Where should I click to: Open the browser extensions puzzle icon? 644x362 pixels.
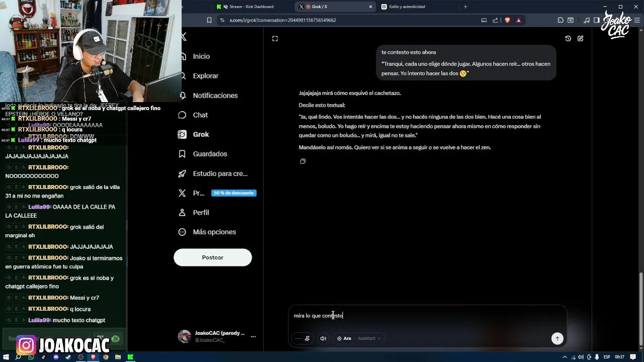click(560, 20)
